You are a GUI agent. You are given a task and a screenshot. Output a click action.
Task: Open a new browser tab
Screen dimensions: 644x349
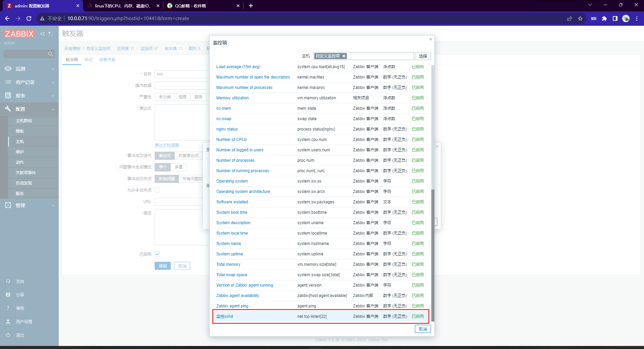(x=251, y=6)
